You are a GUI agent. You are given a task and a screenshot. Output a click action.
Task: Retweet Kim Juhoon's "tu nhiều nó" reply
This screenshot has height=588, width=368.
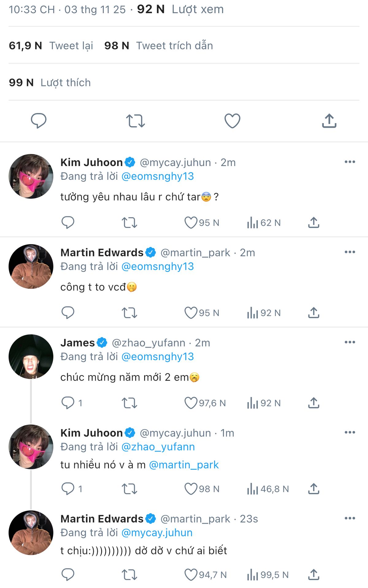click(x=129, y=489)
